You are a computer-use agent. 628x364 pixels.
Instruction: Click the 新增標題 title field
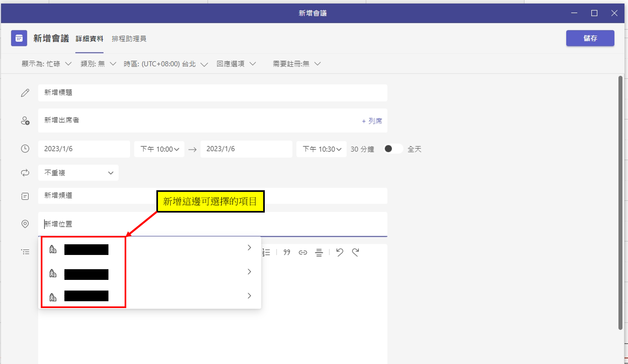[x=212, y=93]
